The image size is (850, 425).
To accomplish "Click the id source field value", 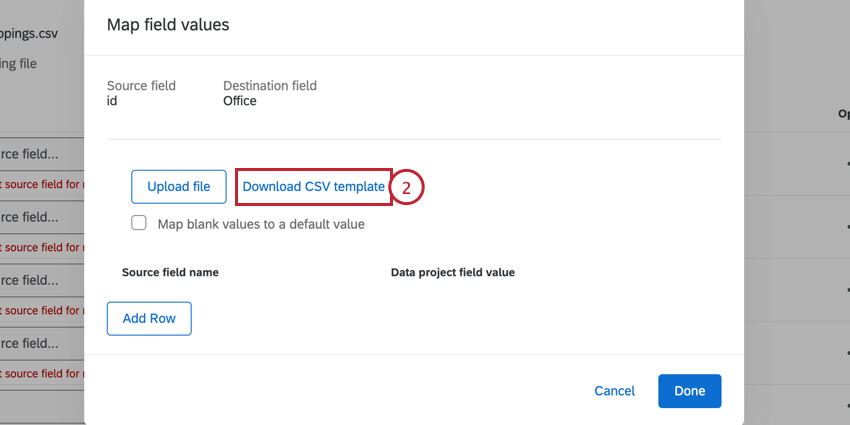I will pyautogui.click(x=113, y=101).
